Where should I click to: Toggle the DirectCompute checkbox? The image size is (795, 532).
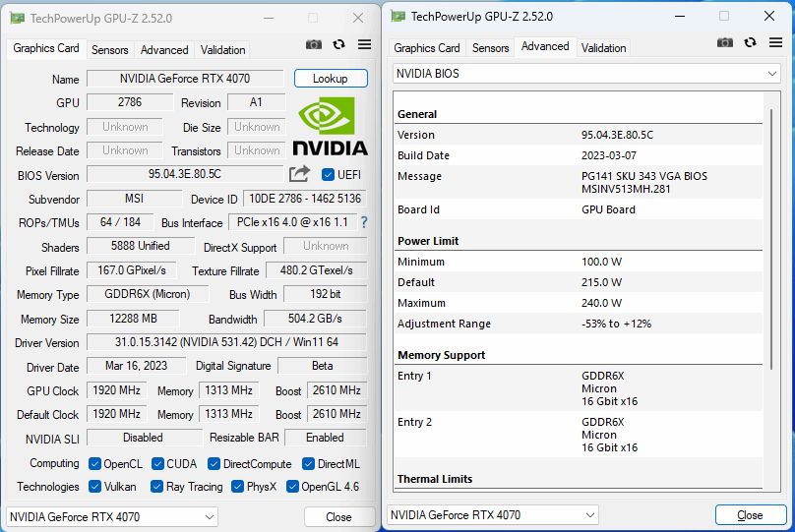[x=214, y=463]
